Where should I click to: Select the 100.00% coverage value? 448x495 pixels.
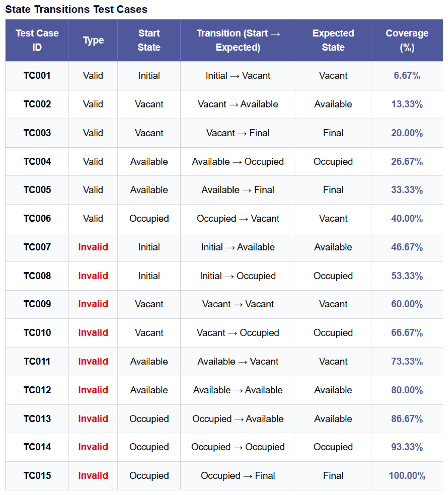click(407, 476)
